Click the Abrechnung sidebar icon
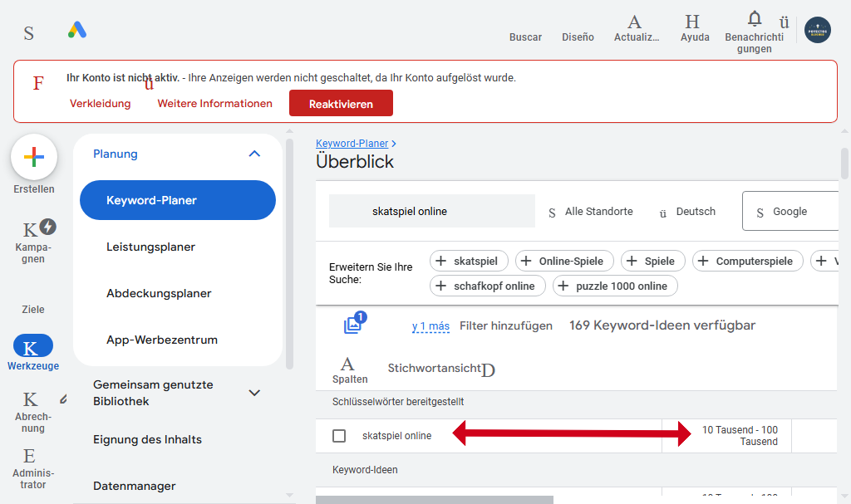Image resolution: width=851 pixels, height=504 pixels. (x=31, y=400)
